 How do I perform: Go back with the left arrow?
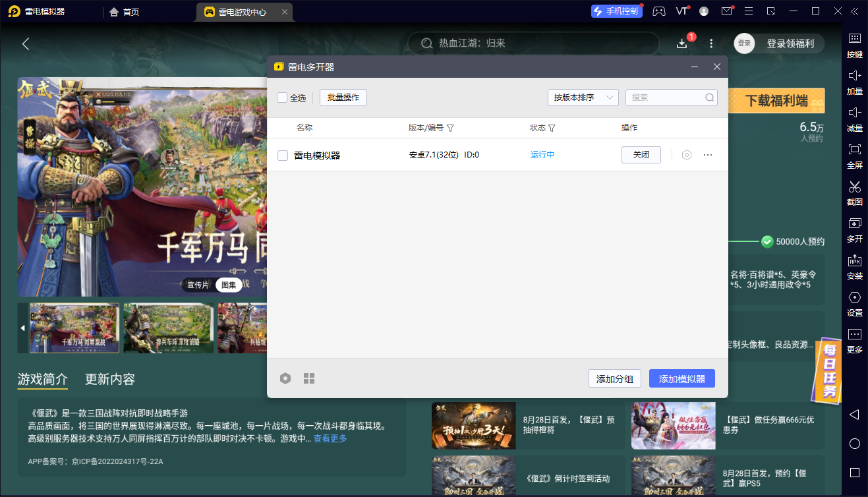click(x=26, y=44)
